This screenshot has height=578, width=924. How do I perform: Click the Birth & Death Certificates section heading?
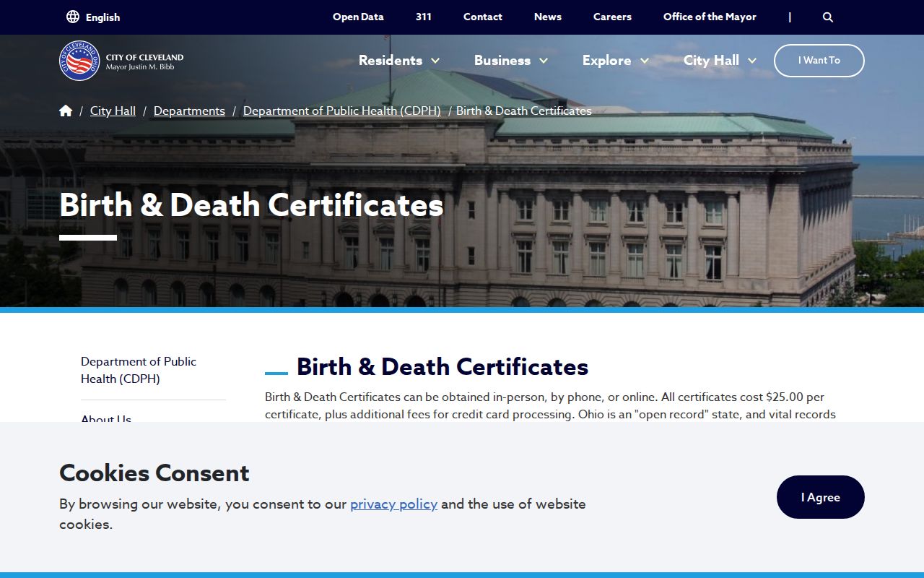(x=443, y=367)
